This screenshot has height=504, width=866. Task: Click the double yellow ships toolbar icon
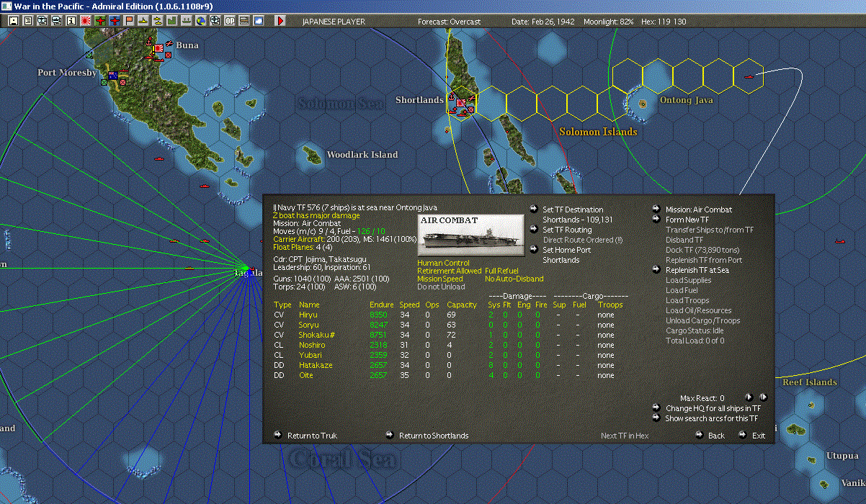[x=157, y=21]
